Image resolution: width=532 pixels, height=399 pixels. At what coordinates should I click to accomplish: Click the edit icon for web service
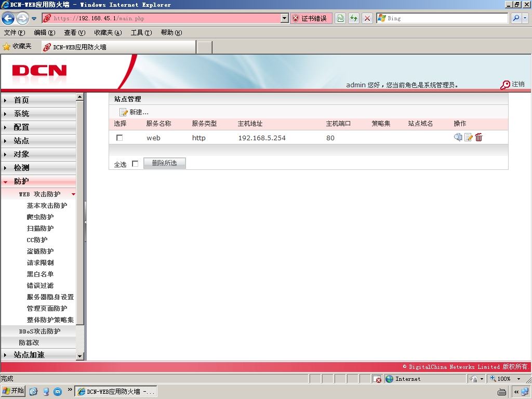(x=468, y=137)
